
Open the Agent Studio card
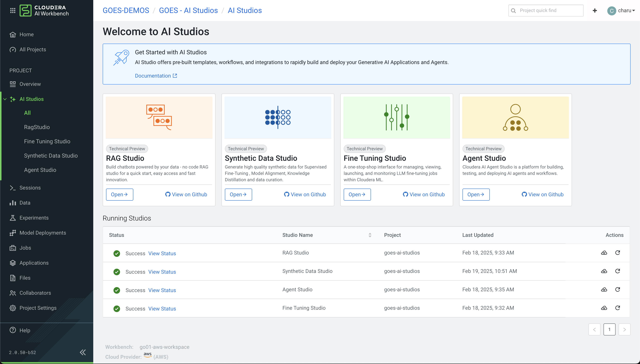(476, 195)
